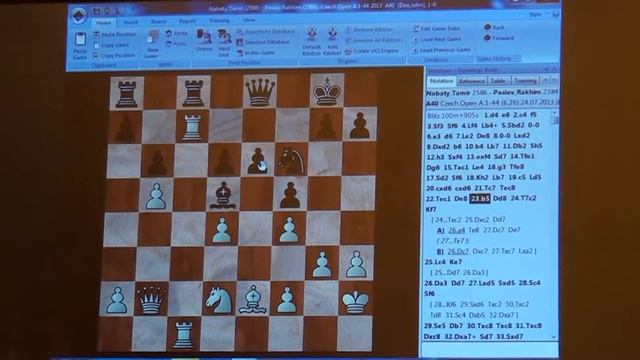This screenshot has height=360, width=640.
Task: Open the ChessBase application menu button
Action: [x=79, y=15]
